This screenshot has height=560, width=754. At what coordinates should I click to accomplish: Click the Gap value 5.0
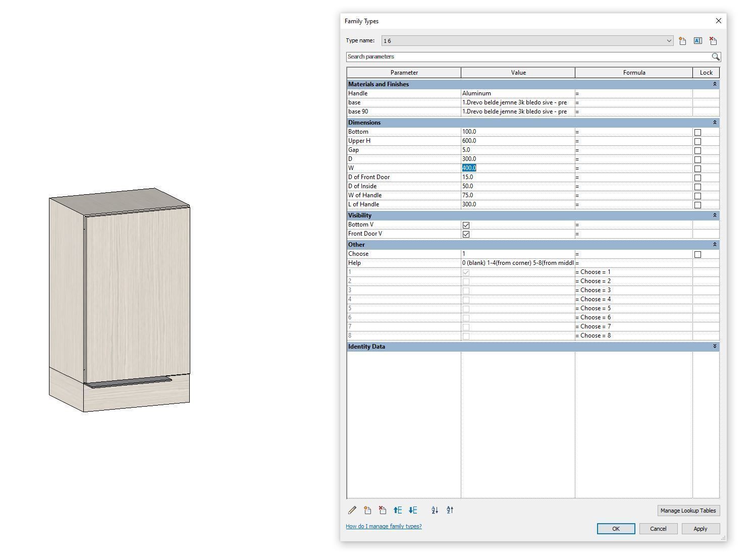pos(518,150)
